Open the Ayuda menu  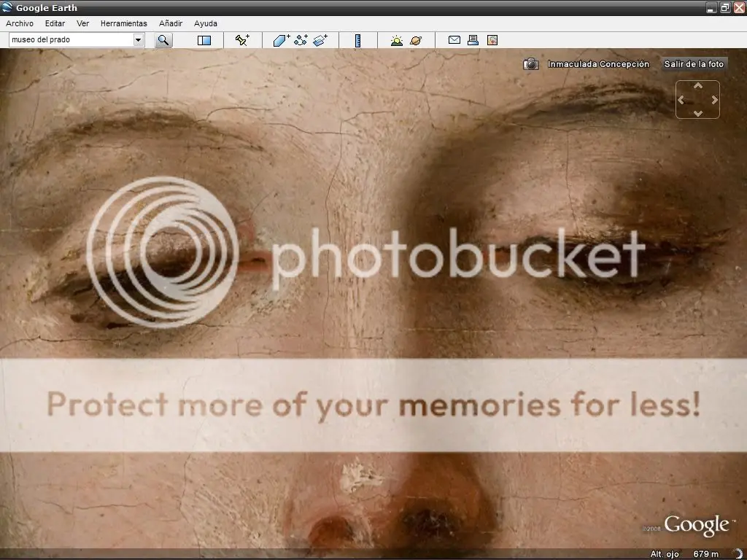[x=205, y=23]
